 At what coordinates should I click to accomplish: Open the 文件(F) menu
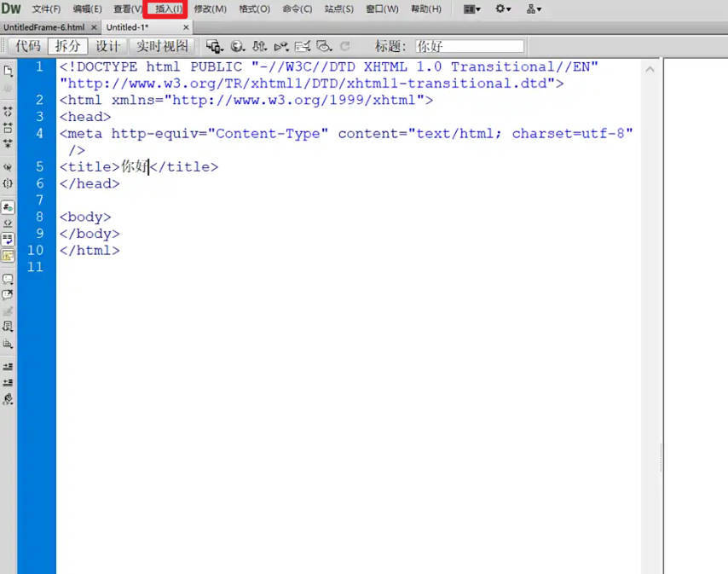(x=46, y=9)
